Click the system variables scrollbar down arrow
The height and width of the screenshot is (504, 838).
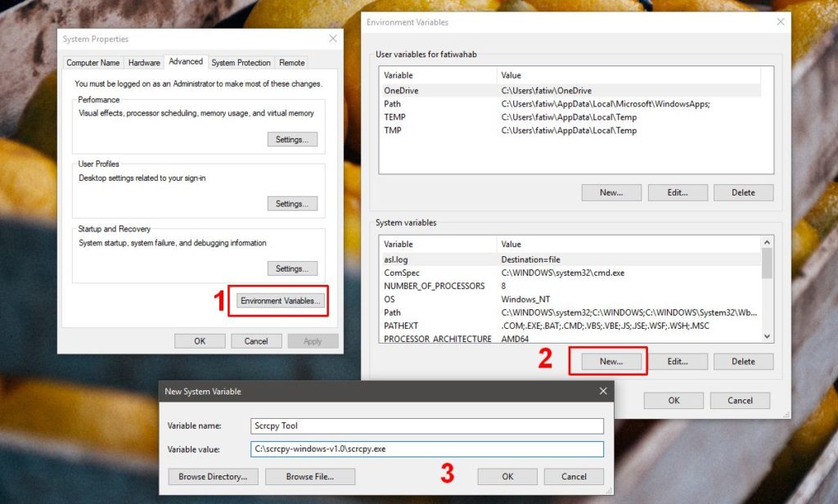tap(767, 336)
